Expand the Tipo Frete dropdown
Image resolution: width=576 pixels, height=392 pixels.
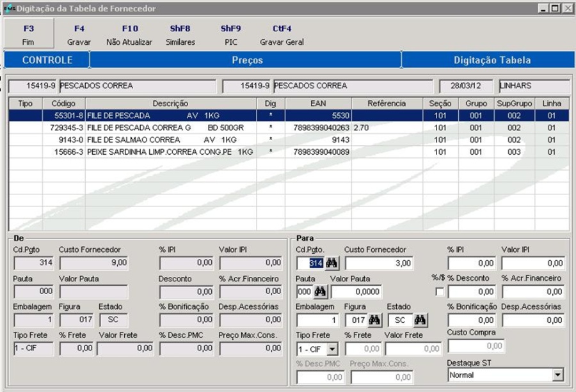pos(332,349)
